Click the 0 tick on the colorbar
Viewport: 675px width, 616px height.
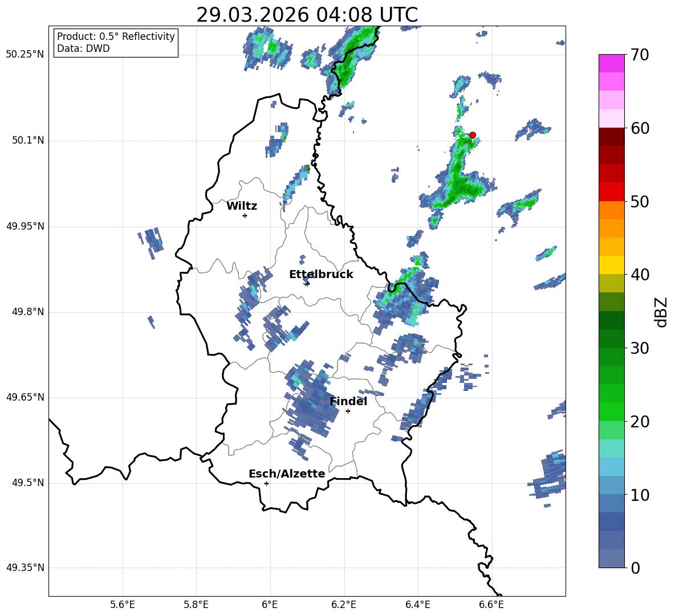(635, 568)
